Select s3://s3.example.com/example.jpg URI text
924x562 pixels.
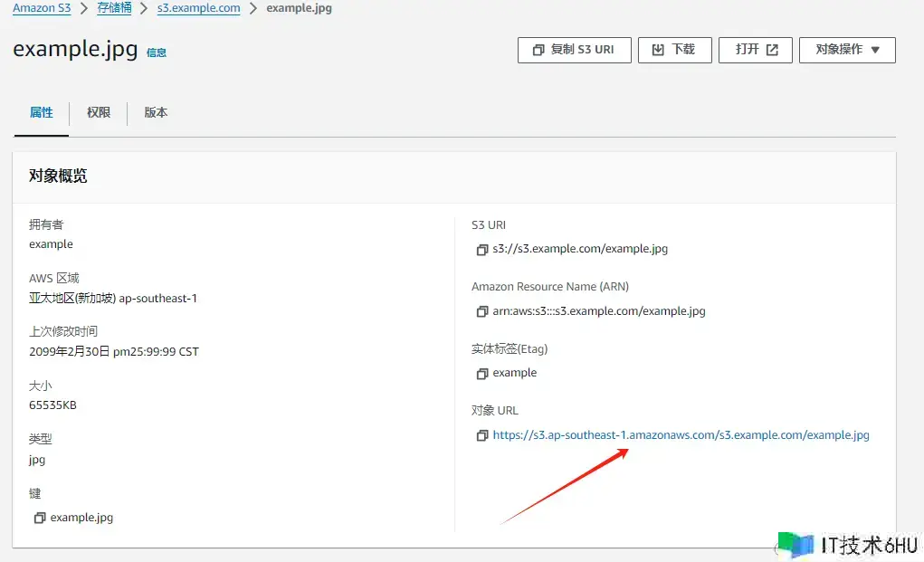pyautogui.click(x=580, y=249)
